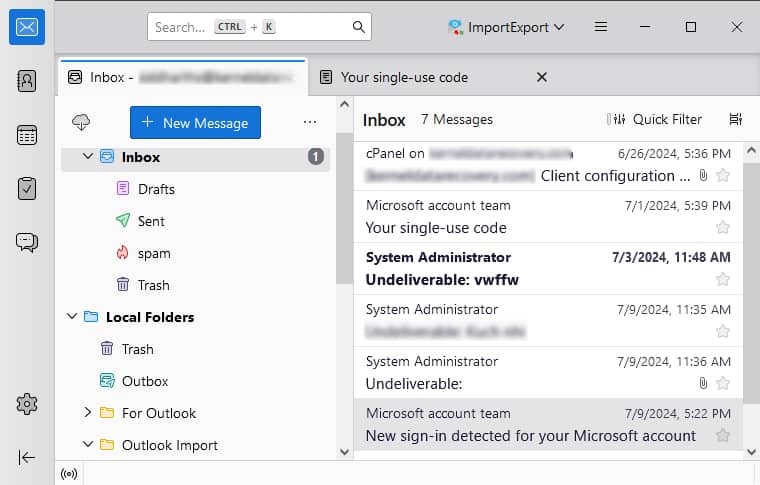Screen dimensions: 760x485
Task: Open the ImportExport dropdown menu
Action: point(506,27)
